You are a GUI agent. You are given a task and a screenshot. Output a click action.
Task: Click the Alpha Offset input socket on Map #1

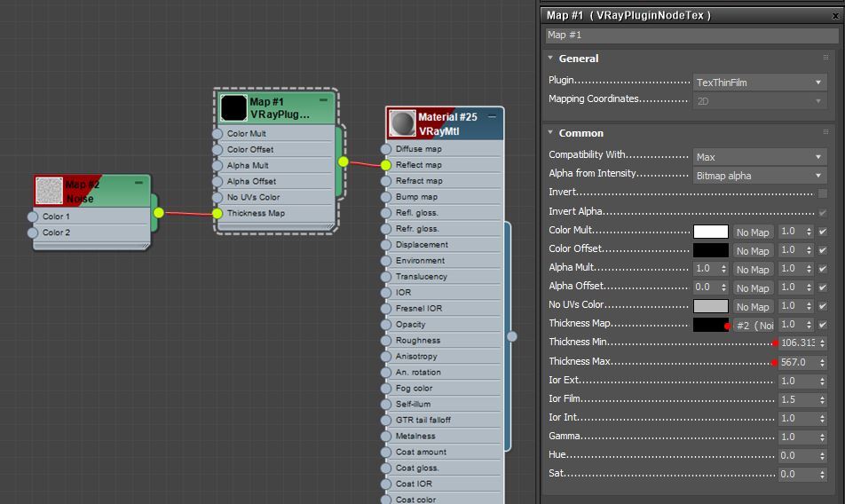(217, 182)
